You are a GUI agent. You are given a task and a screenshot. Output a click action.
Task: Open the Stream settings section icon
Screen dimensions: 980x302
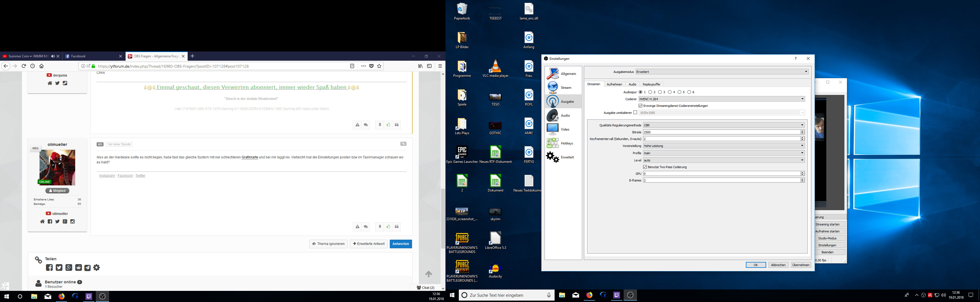point(553,87)
